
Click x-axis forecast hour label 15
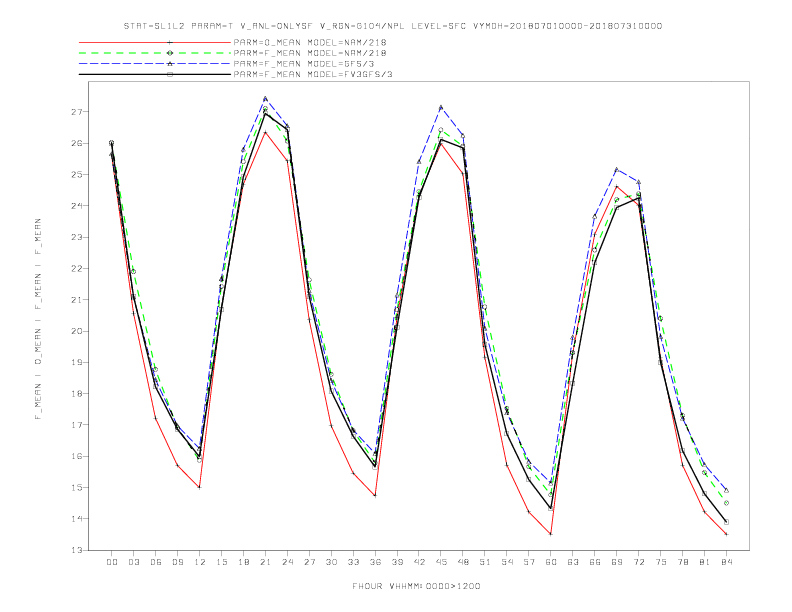point(221,562)
